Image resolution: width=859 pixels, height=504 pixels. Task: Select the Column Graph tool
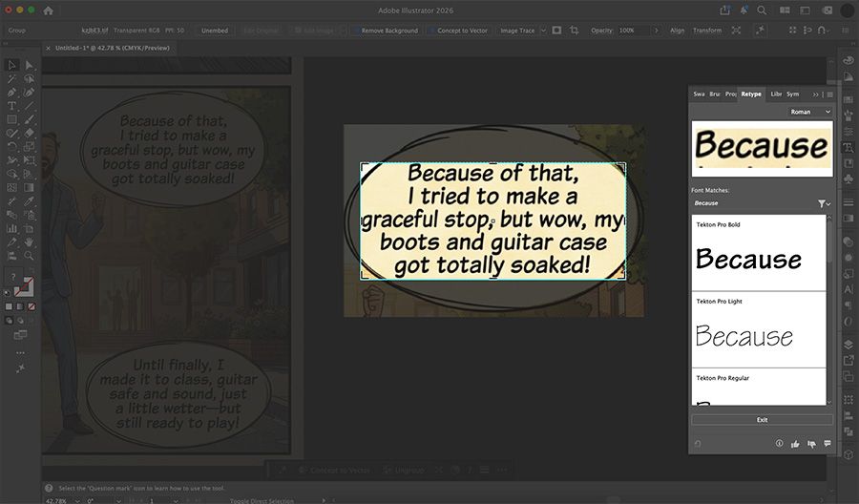11,228
